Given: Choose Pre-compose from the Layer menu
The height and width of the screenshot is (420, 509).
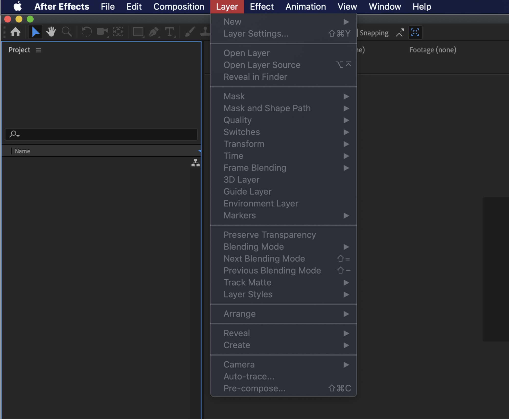Looking at the screenshot, I should point(283,388).
